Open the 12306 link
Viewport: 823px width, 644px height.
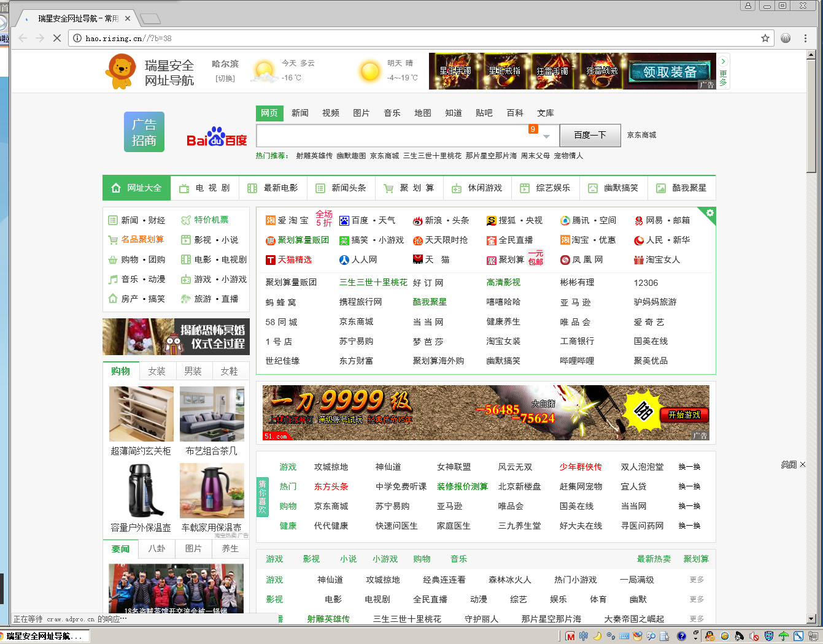pos(646,283)
